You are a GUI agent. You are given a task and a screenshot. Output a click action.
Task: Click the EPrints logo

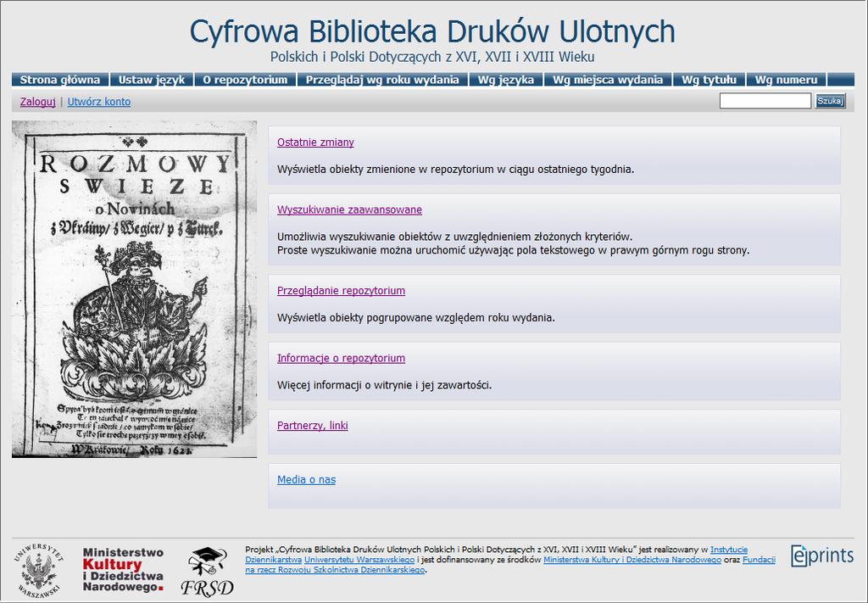(822, 556)
